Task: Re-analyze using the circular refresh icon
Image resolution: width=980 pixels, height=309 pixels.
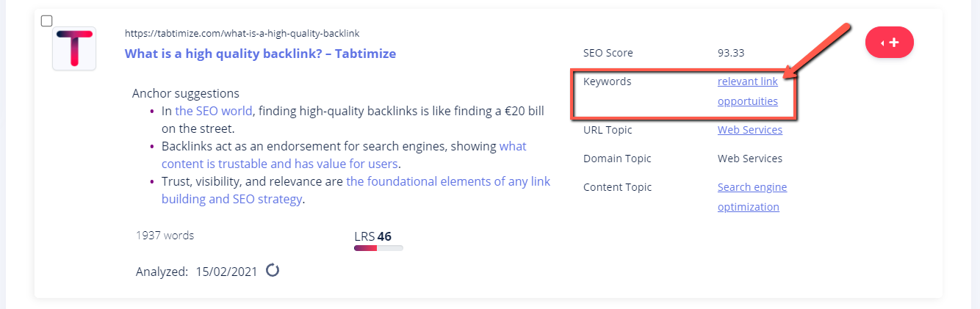Action: coord(273,270)
